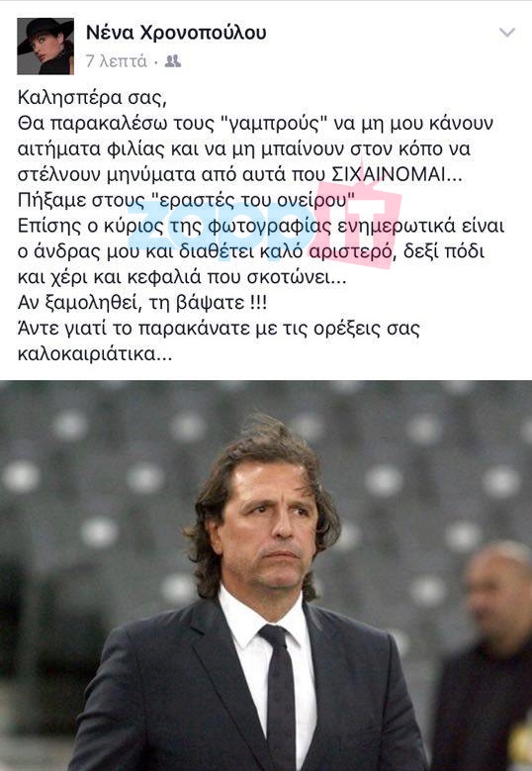Expand the post options chevron
The image size is (532, 771).
click(x=506, y=33)
